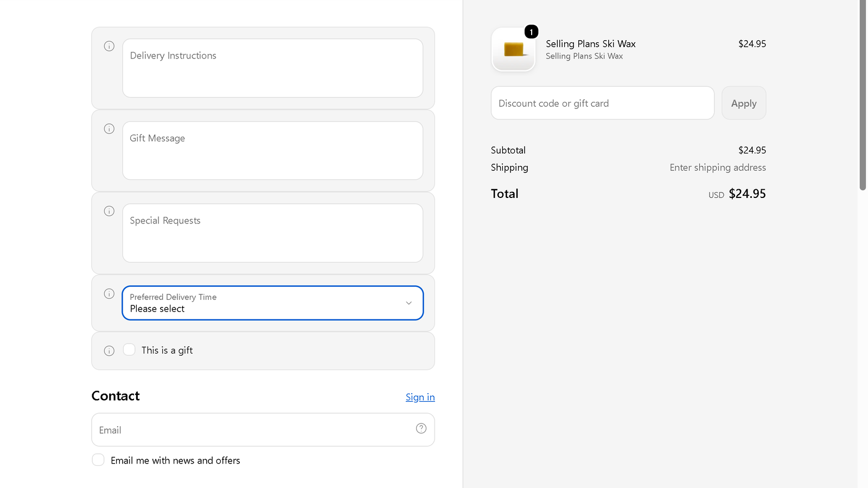Click the Ski Wax product thumbnail
The image size is (868, 488).
point(513,49)
